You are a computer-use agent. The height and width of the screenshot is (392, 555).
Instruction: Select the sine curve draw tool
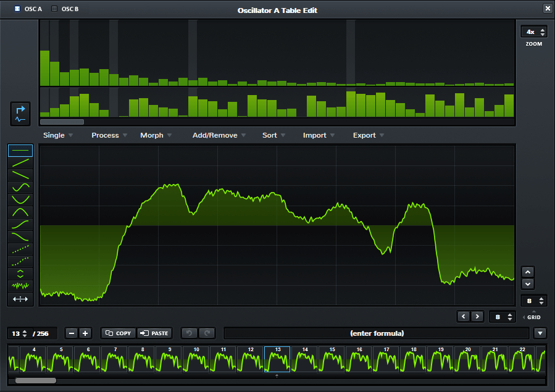(x=20, y=187)
